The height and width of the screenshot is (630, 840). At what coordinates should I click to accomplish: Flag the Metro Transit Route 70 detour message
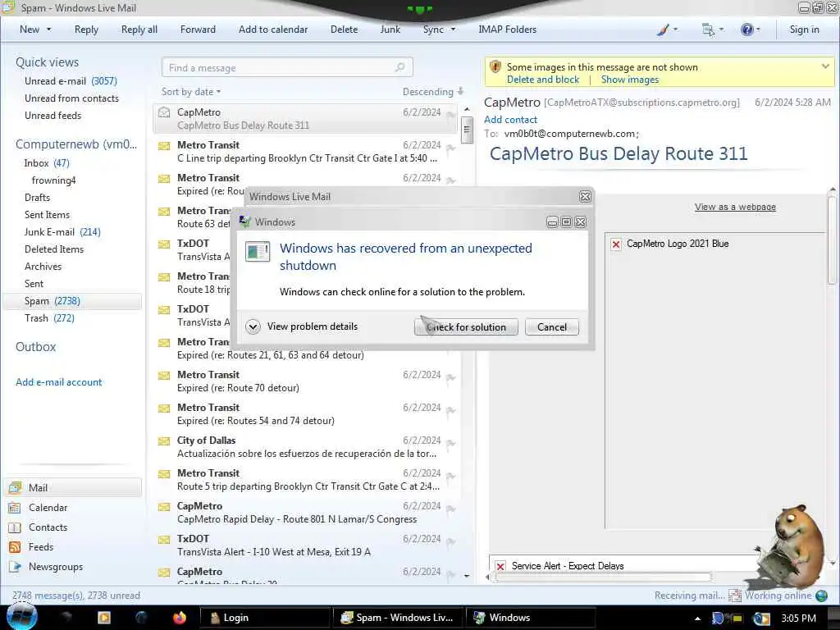tap(450, 377)
